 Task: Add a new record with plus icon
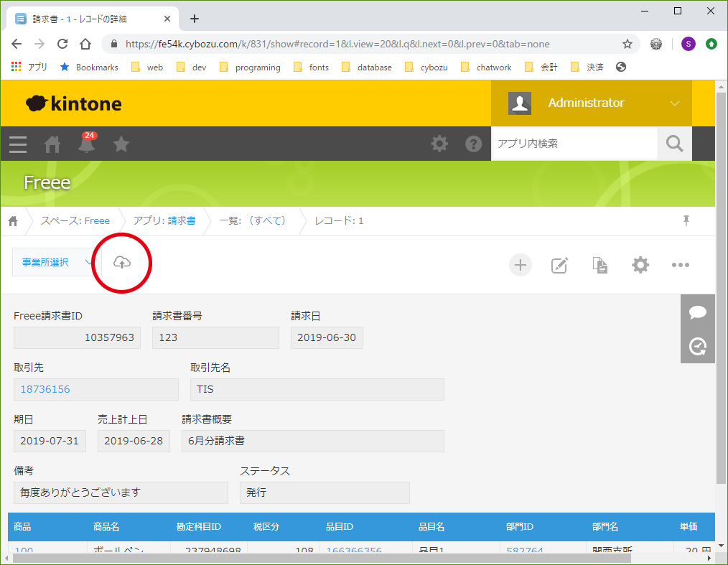coord(520,265)
